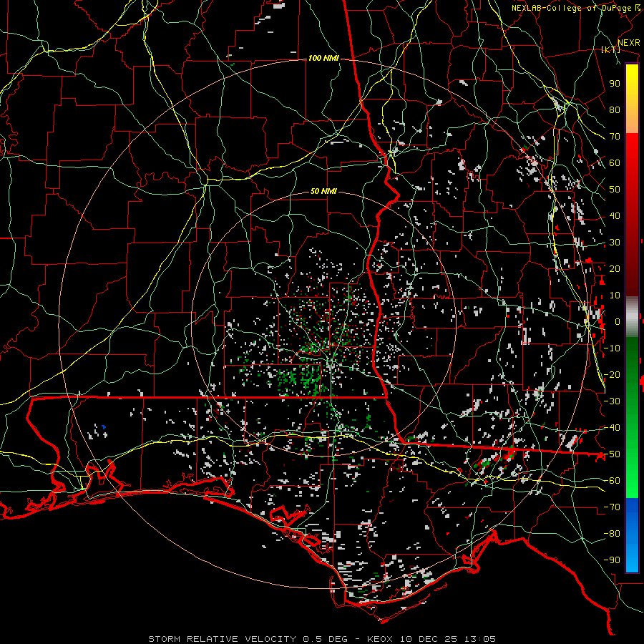Click the 20 value on velocity scale
The image size is (644, 644).
(615, 268)
